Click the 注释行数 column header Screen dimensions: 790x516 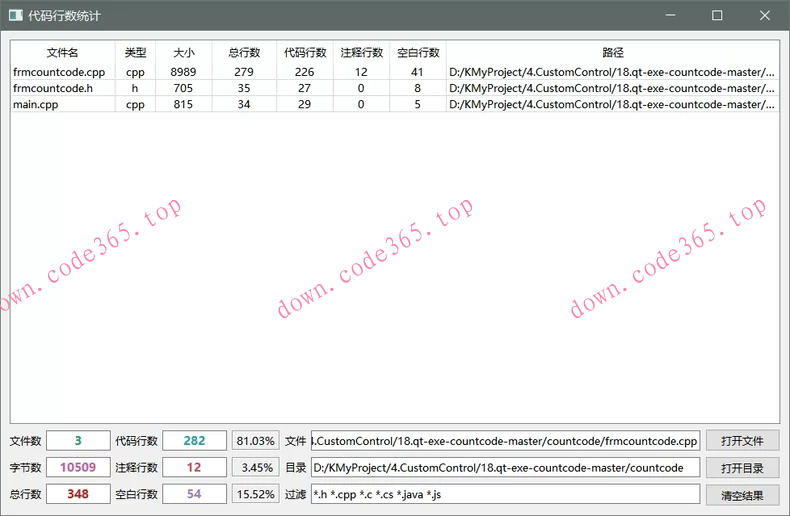click(361, 53)
